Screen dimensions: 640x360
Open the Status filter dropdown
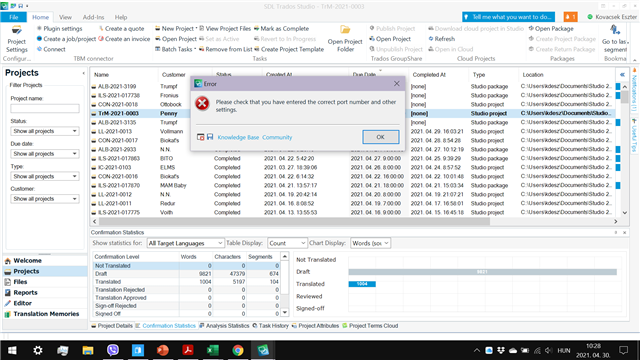point(45,131)
